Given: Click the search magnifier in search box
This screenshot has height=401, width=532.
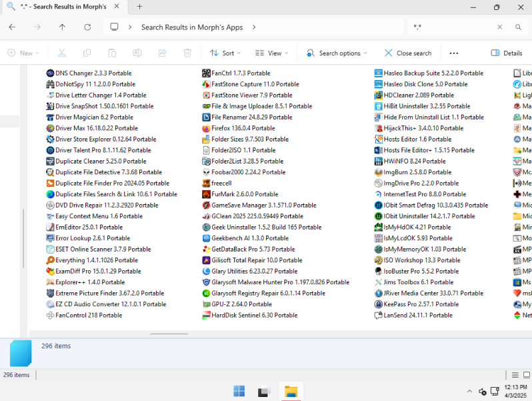Looking at the screenshot, I should click(518, 27).
